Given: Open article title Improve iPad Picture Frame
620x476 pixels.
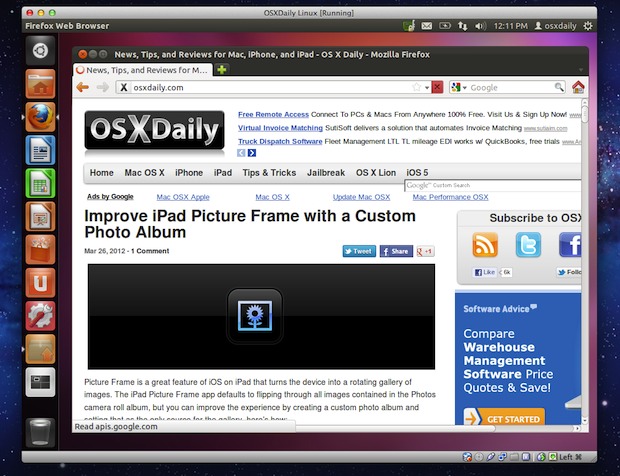Looking at the screenshot, I should 250,224.
